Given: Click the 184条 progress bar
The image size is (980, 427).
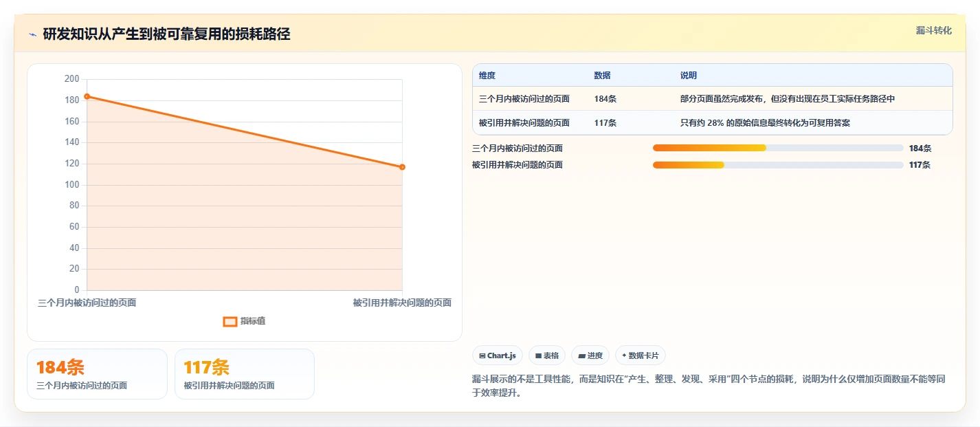Looking at the screenshot, I should pos(778,148).
